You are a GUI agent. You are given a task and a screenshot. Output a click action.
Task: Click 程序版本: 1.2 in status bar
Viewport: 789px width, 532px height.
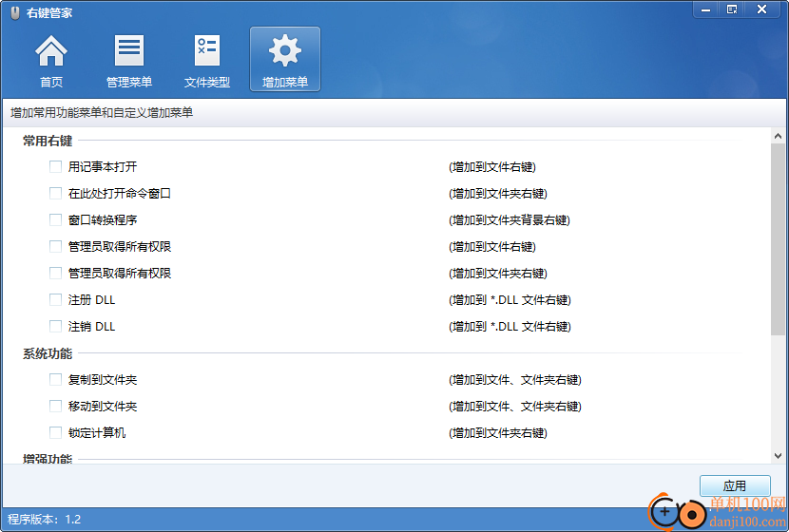click(45, 520)
